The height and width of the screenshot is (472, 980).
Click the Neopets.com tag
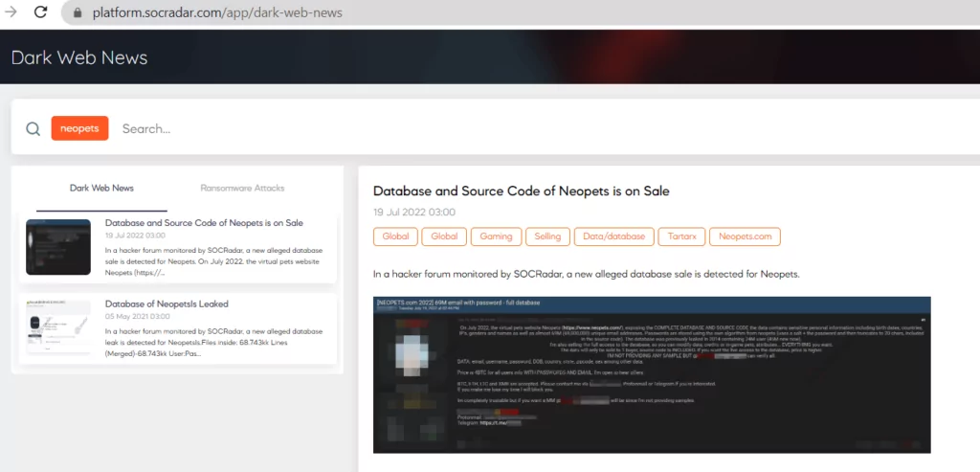[745, 236]
